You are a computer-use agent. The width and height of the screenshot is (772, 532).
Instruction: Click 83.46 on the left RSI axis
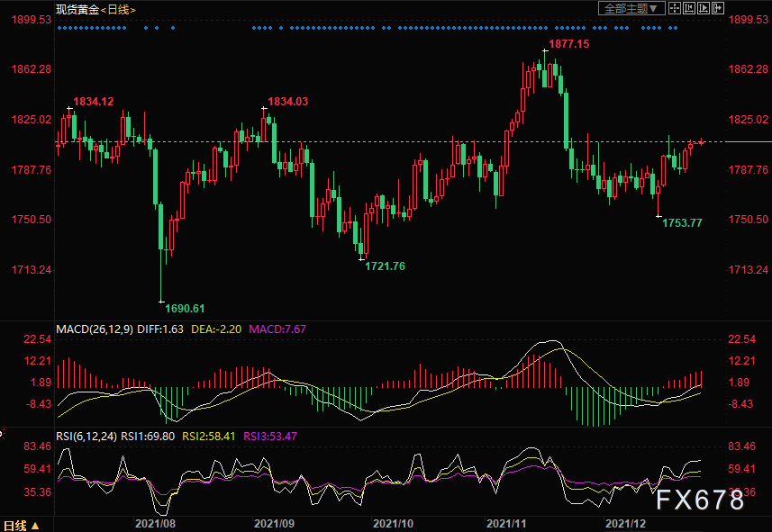click(38, 446)
